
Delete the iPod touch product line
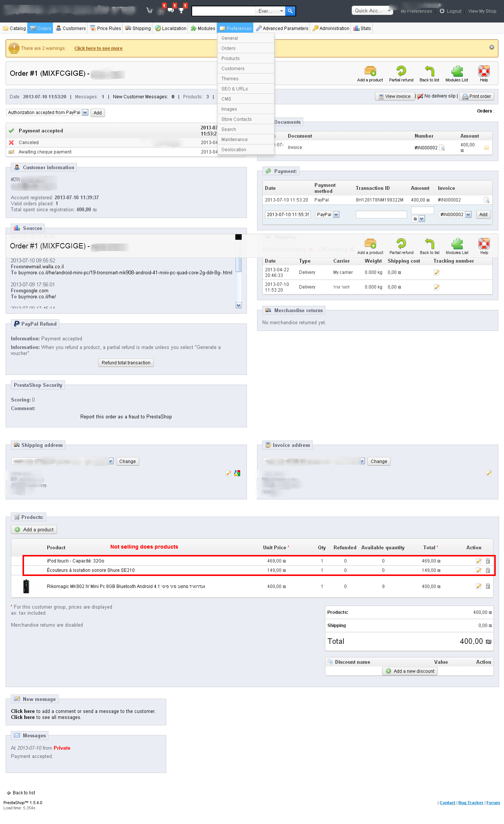tap(488, 561)
